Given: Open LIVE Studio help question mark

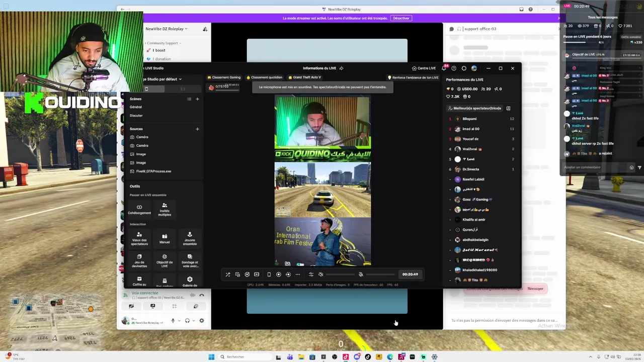Looking at the screenshot, I should pos(454,68).
